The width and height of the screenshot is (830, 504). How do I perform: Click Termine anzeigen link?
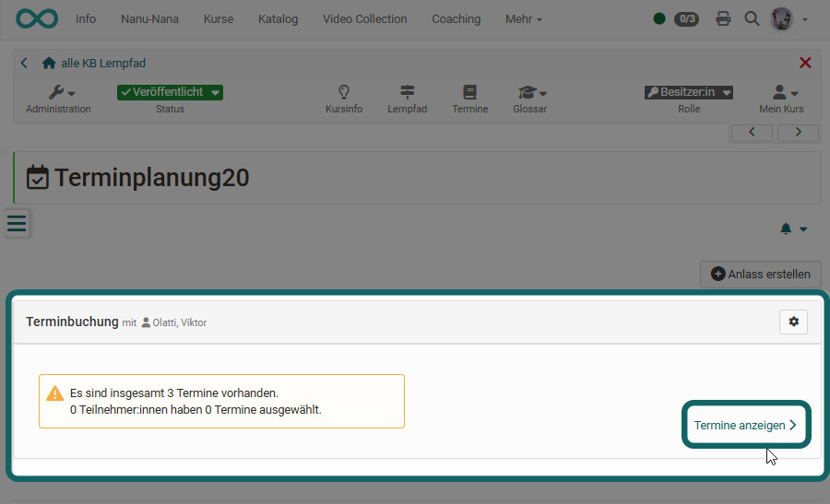(x=745, y=425)
